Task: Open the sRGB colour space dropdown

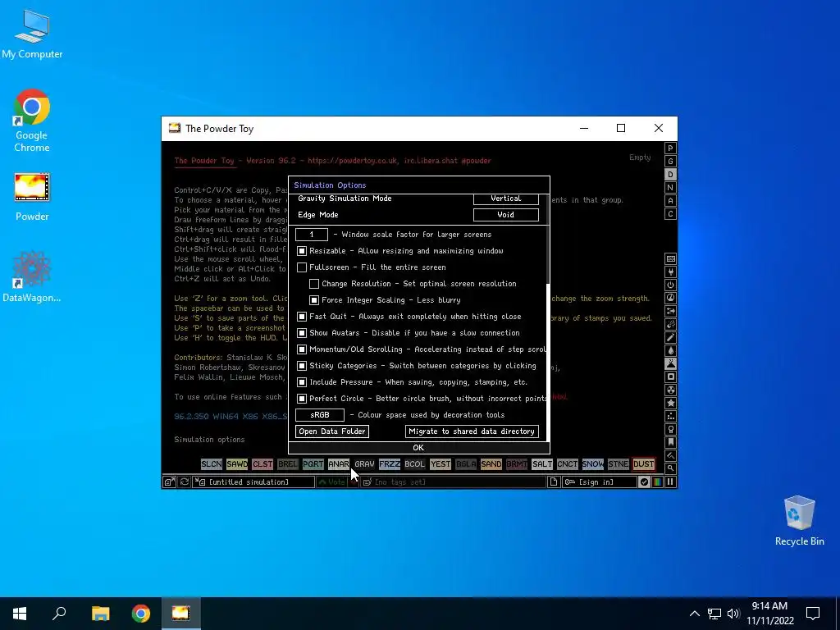Action: coord(320,415)
